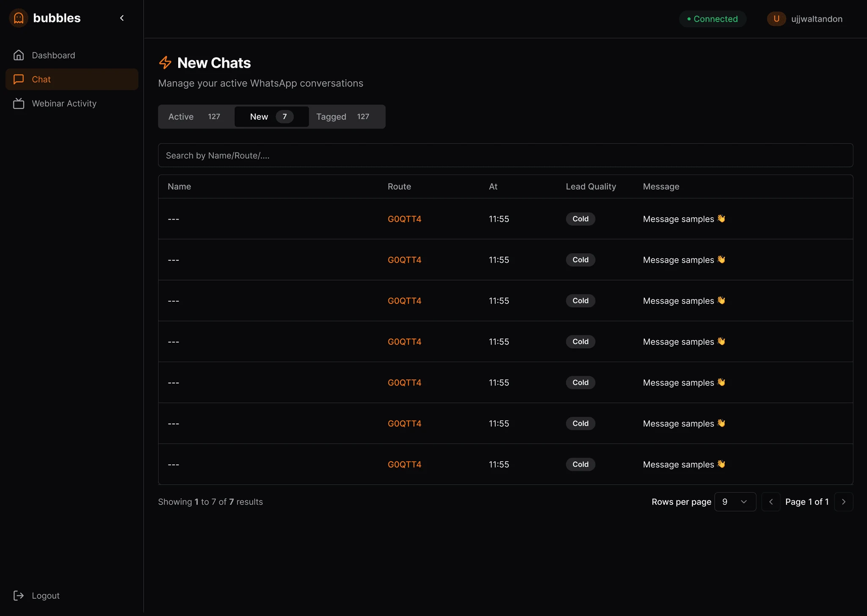Click the --- name cell in fifth row
The image size is (867, 616).
point(174,382)
